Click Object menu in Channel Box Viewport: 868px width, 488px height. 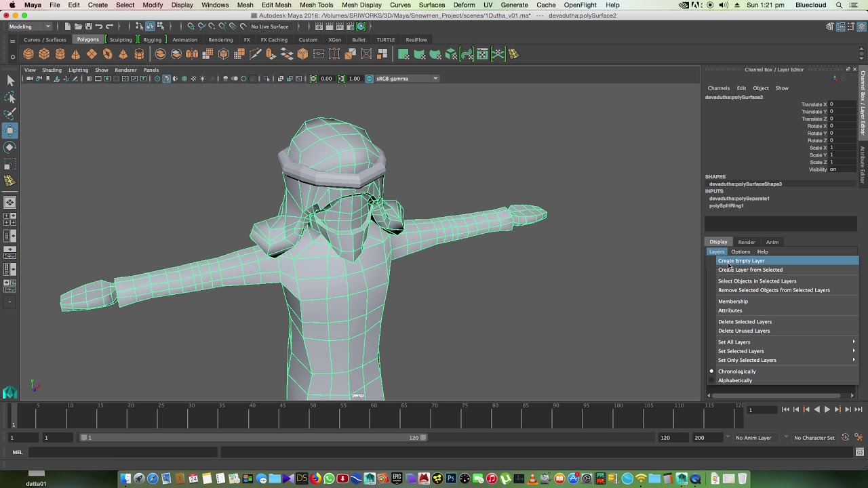pyautogui.click(x=761, y=88)
